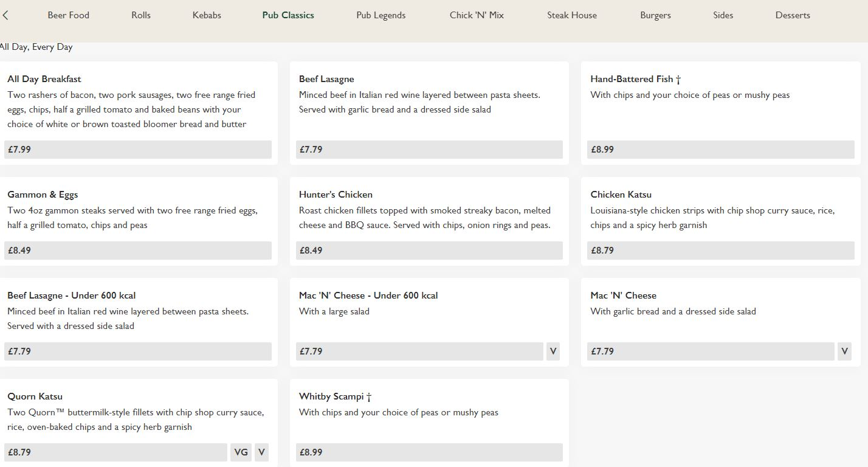Jump to the Desserts tab
This screenshot has width=868, height=467.
point(792,15)
